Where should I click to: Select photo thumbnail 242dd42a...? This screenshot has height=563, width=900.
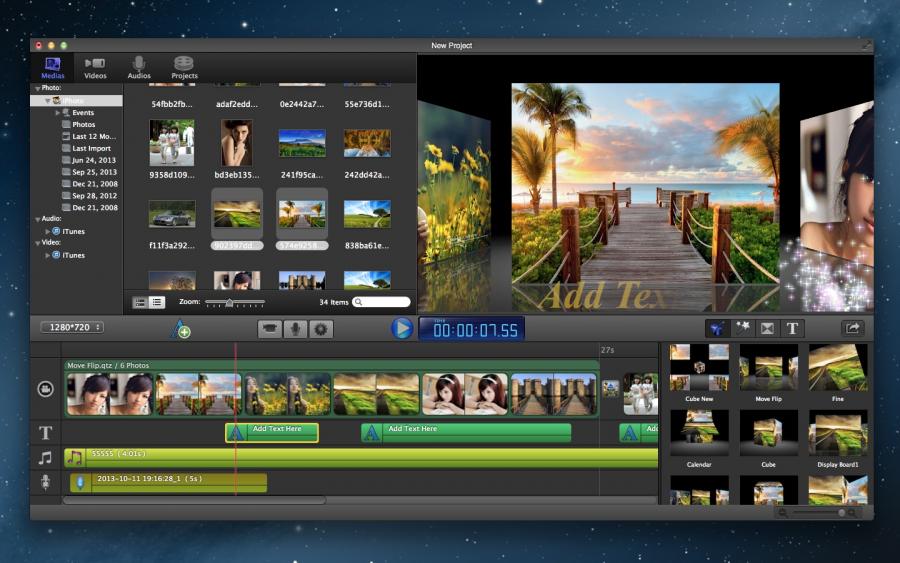point(367,143)
